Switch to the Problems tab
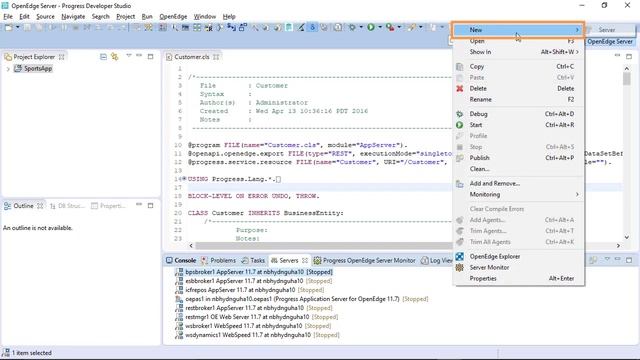The height and width of the screenshot is (360, 640). click(219, 260)
